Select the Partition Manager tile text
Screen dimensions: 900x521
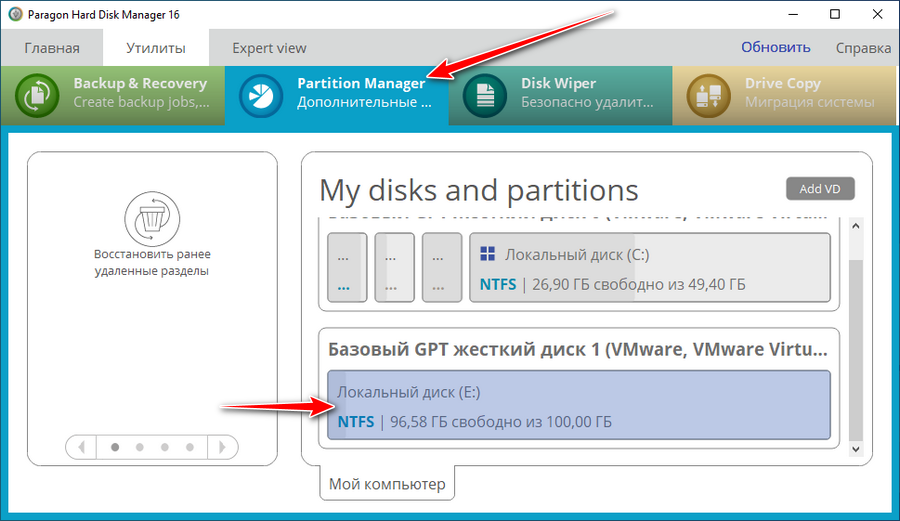[x=364, y=92]
